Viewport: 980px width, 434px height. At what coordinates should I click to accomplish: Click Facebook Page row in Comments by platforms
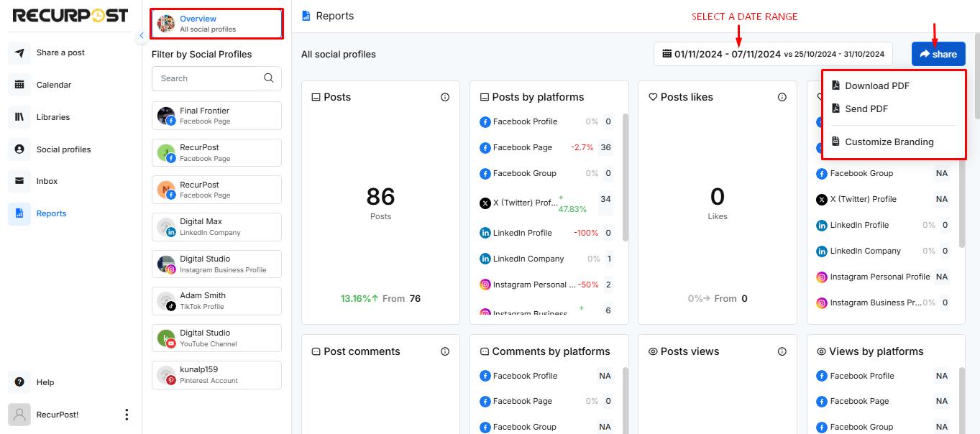(546, 401)
